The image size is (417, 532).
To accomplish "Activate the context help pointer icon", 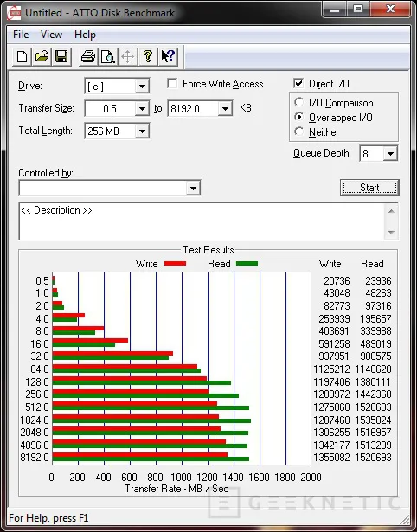I will 168,56.
